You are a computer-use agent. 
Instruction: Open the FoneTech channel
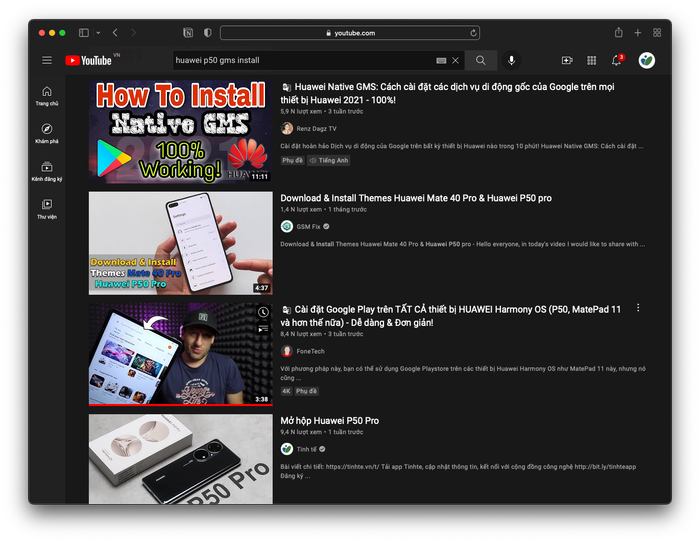tap(310, 351)
